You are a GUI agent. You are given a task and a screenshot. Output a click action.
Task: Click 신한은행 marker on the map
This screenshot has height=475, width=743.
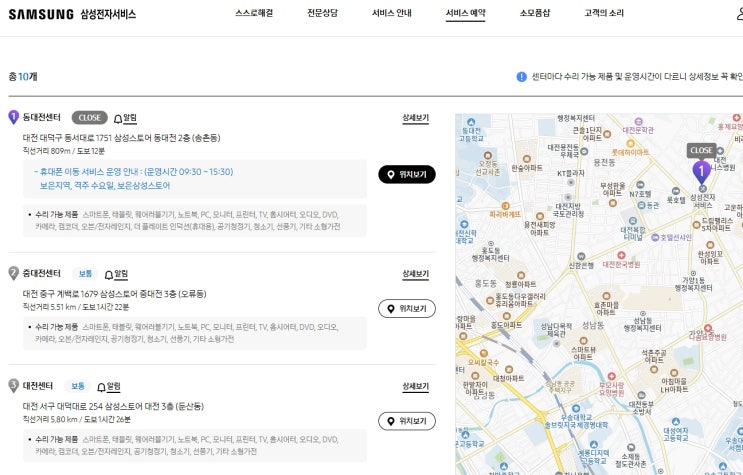581,257
